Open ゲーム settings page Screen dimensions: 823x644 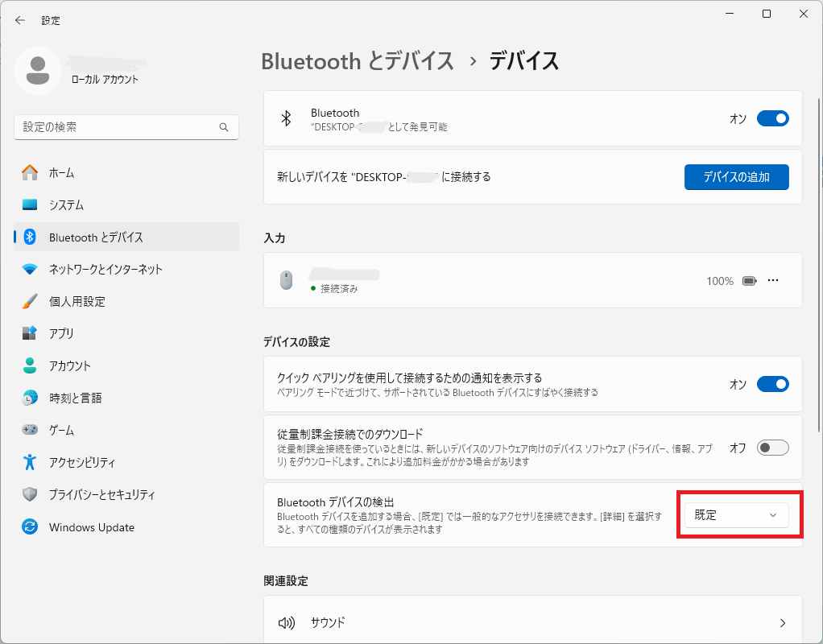[x=126, y=430]
